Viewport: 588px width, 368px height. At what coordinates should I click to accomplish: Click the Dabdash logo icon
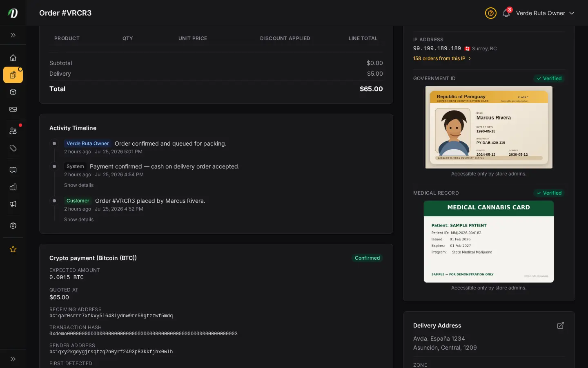pyautogui.click(x=13, y=13)
